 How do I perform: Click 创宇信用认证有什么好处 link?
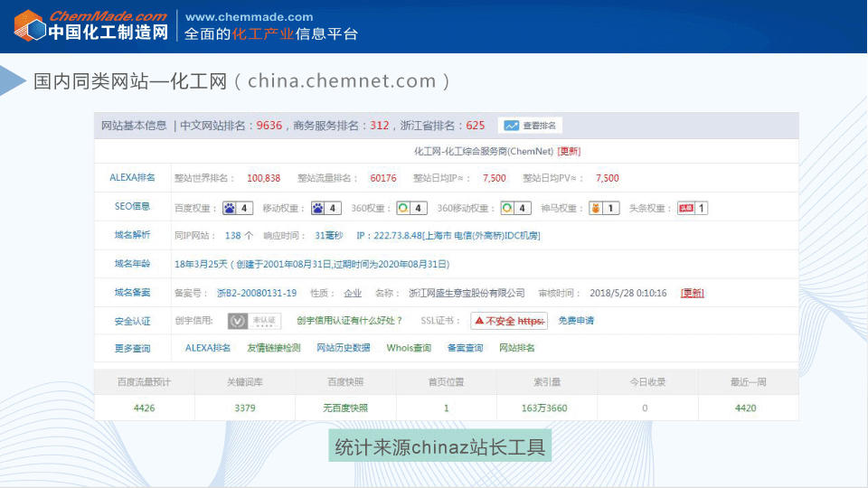(349, 320)
